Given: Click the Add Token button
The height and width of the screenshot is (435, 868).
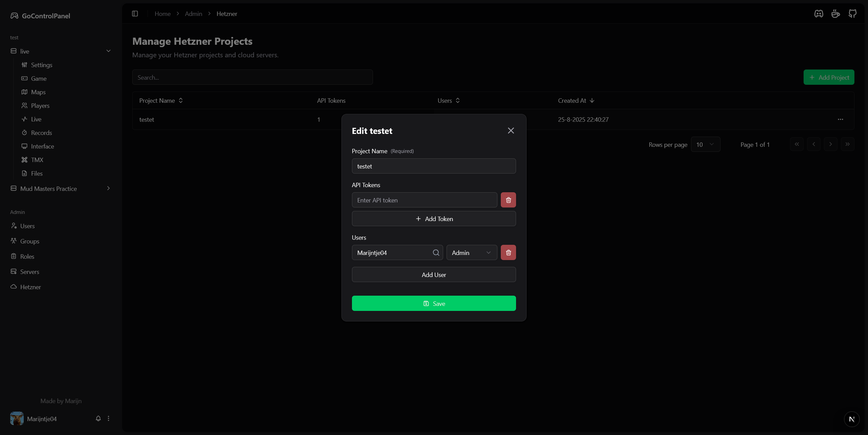Looking at the screenshot, I should [434, 219].
